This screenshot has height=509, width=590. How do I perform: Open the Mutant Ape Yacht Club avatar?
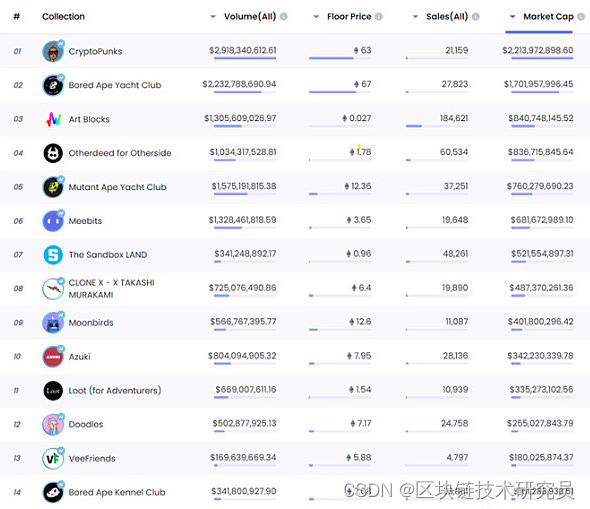point(53,187)
